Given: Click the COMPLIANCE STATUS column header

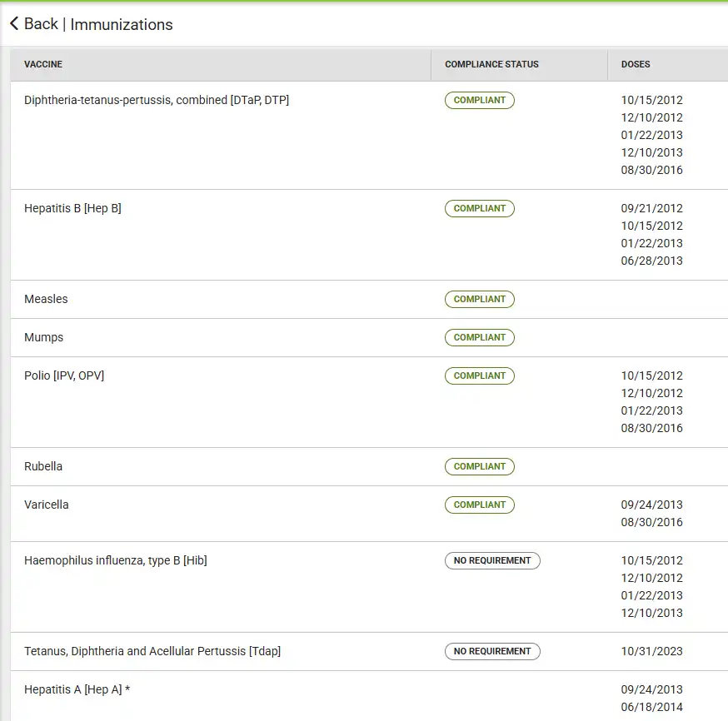Looking at the screenshot, I should [x=491, y=64].
